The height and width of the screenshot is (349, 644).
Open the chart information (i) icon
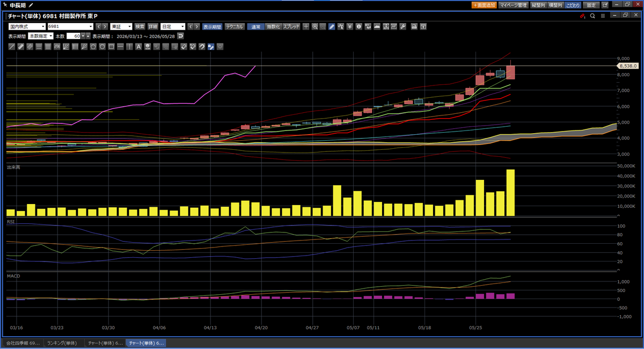pyautogui.click(x=358, y=26)
